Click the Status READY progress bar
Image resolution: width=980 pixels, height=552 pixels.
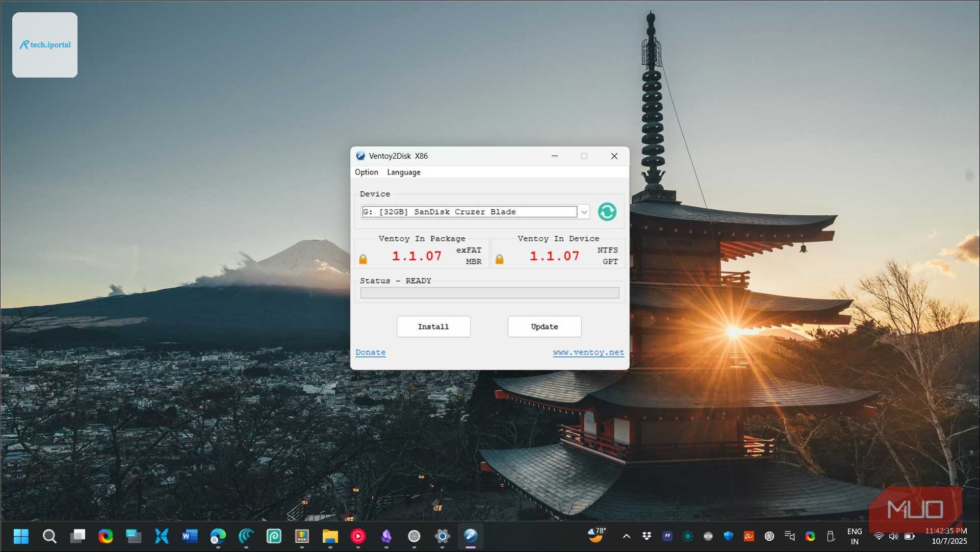tap(489, 293)
